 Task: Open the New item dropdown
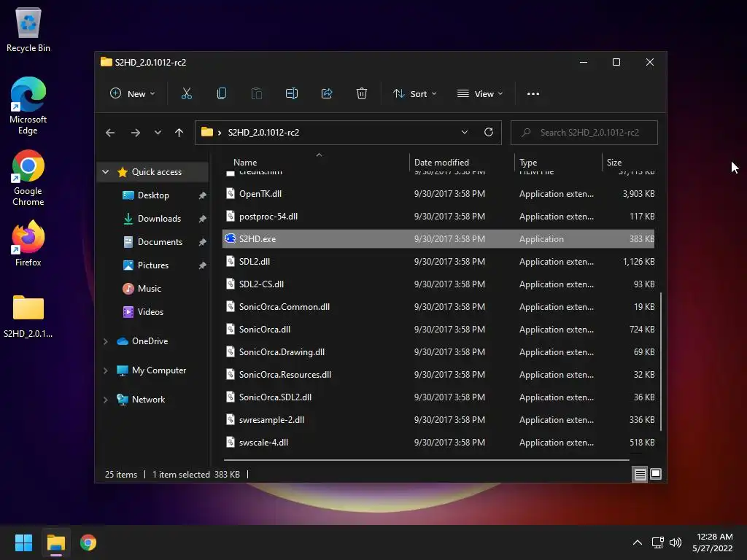[133, 94]
